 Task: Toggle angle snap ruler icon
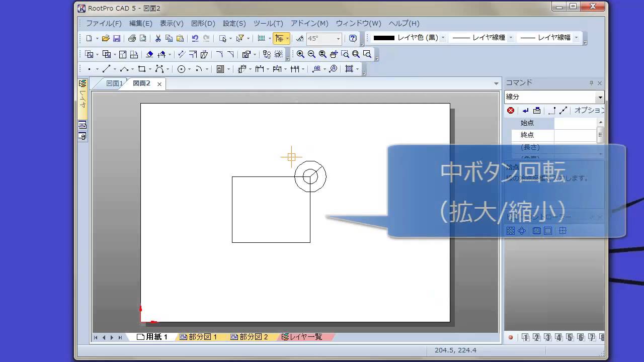(300, 38)
